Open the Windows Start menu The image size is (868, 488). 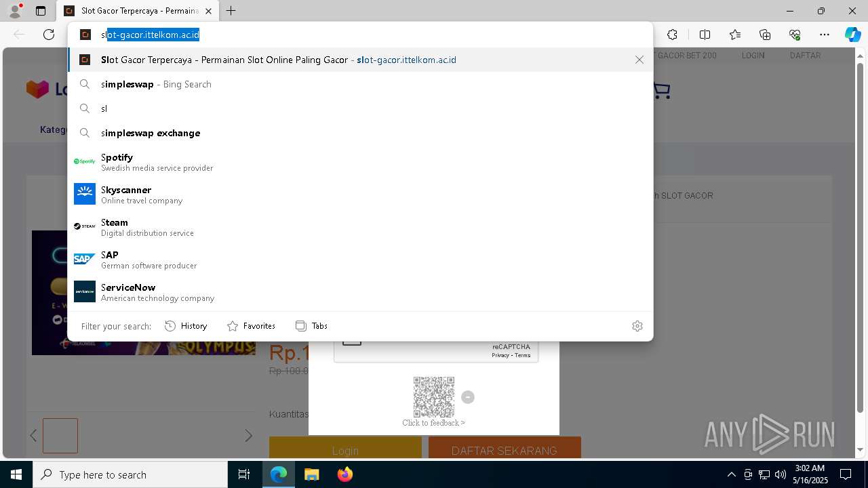[16, 474]
